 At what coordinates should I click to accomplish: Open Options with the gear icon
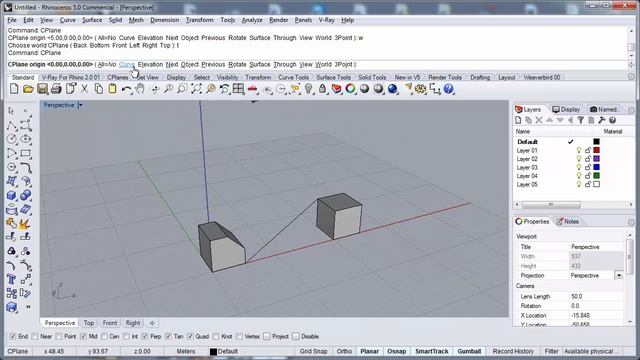[421, 89]
